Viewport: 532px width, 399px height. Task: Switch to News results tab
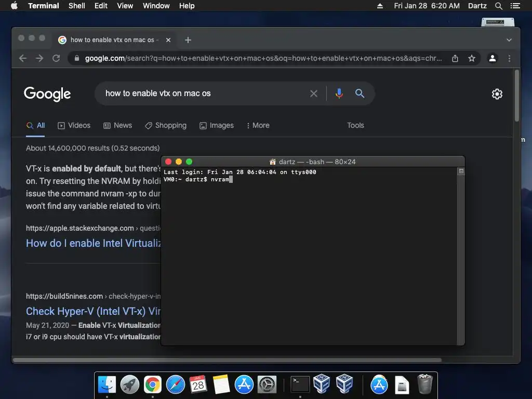coord(117,126)
